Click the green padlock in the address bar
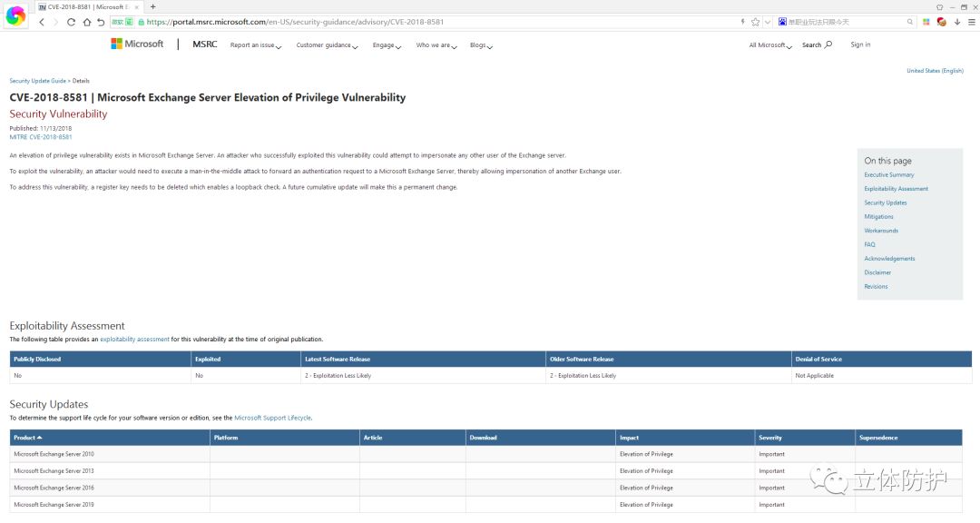980x523 pixels. click(142, 22)
